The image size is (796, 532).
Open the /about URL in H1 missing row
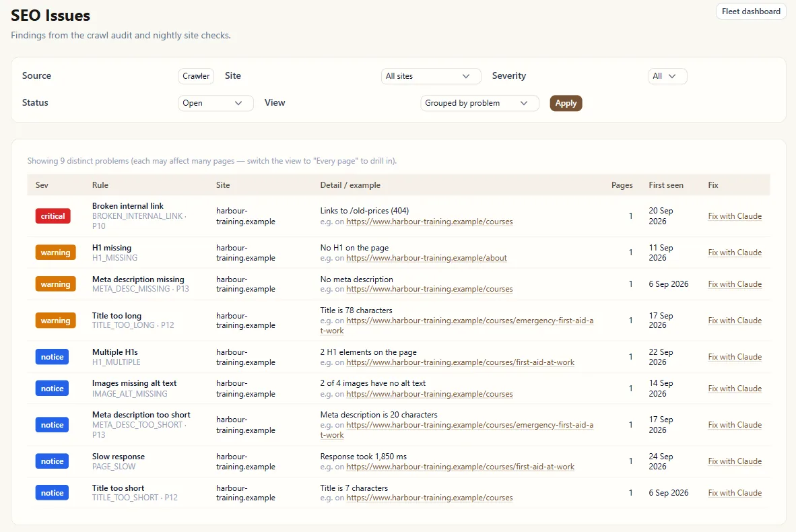[426, 258]
